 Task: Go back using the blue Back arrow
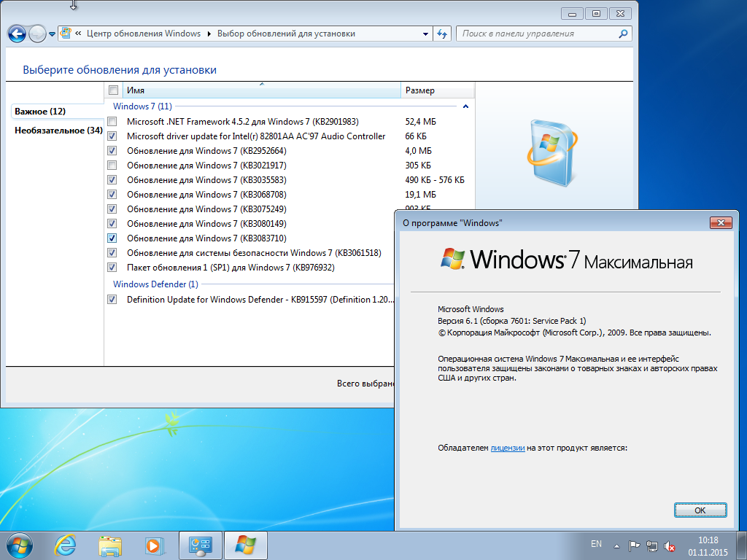coord(18,34)
